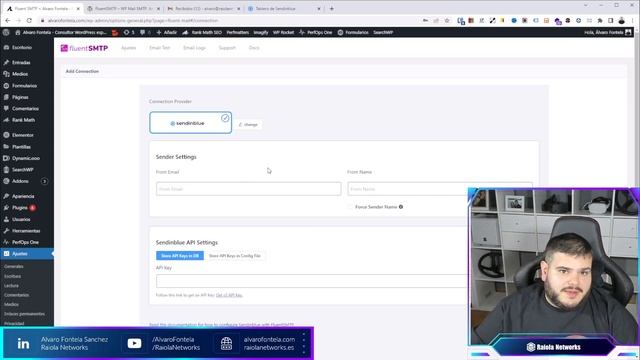
Task: Go back with the browser back arrow
Action: tap(8, 20)
